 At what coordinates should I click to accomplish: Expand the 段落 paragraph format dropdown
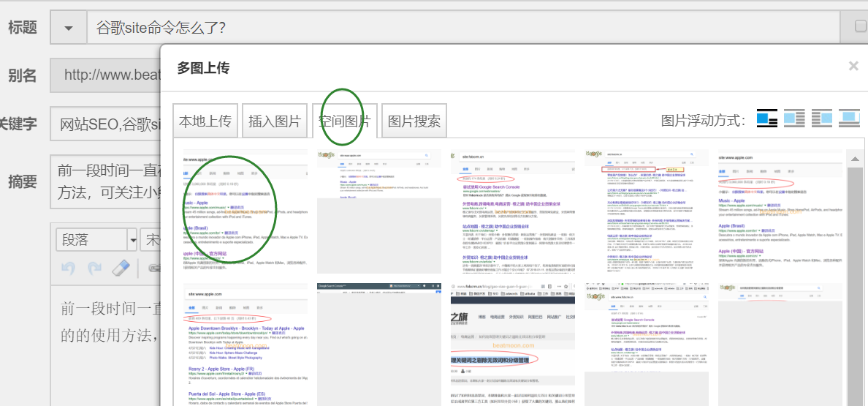tap(133, 241)
